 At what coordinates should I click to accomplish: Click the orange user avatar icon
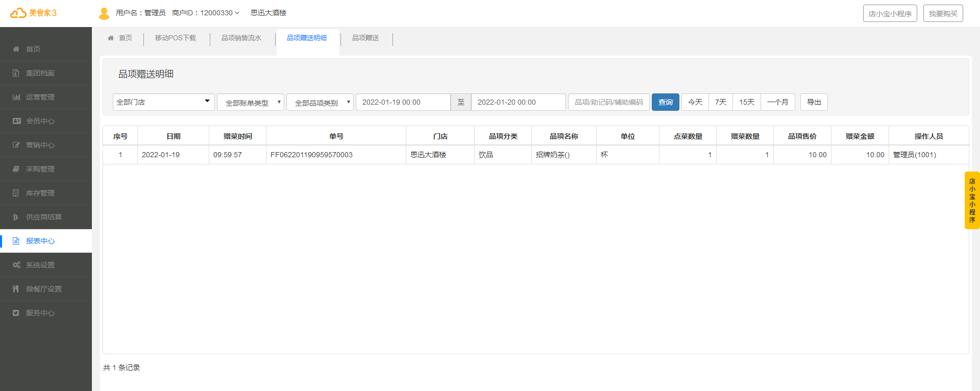pos(104,13)
